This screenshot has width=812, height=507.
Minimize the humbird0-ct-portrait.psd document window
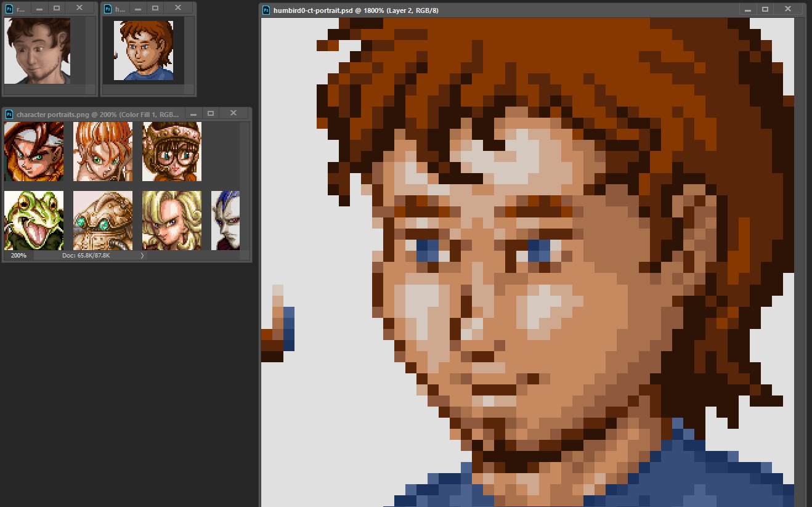(747, 10)
